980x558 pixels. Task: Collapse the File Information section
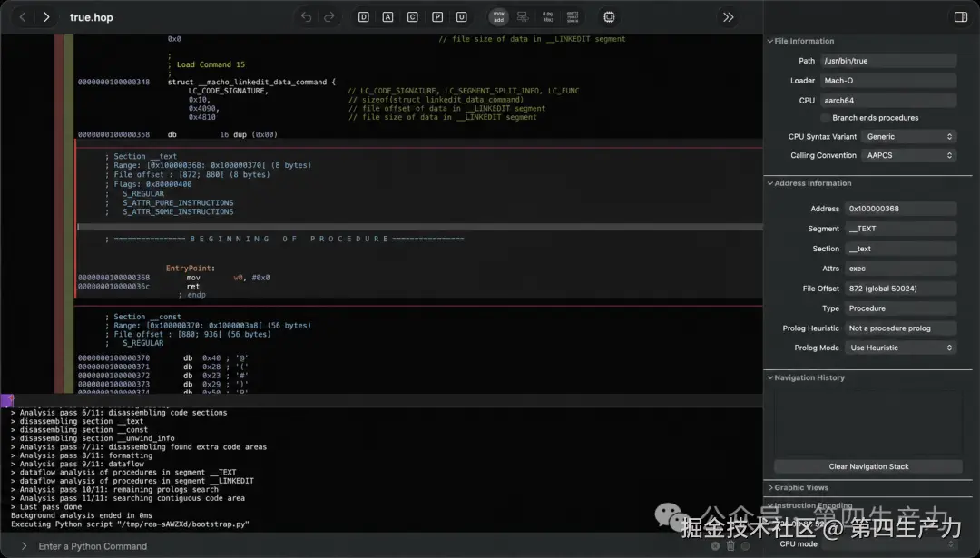(x=770, y=41)
